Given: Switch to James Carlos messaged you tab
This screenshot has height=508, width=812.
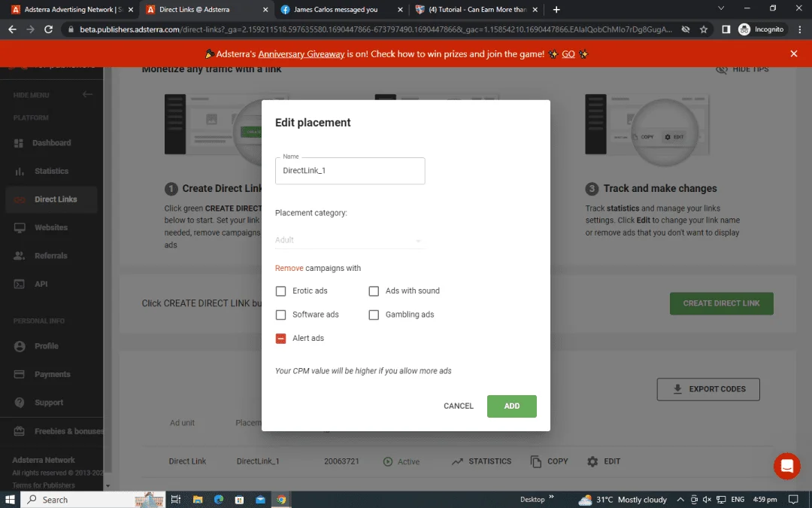Looking at the screenshot, I should tap(342, 9).
